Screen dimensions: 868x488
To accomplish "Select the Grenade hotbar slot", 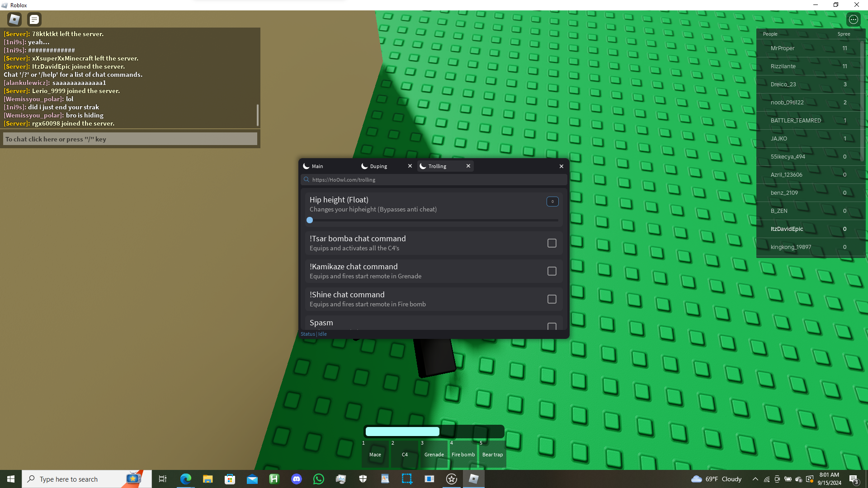I will [x=434, y=454].
